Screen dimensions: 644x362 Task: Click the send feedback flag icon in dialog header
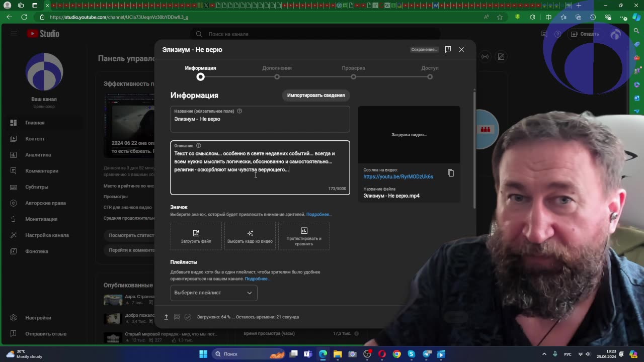pos(448,50)
